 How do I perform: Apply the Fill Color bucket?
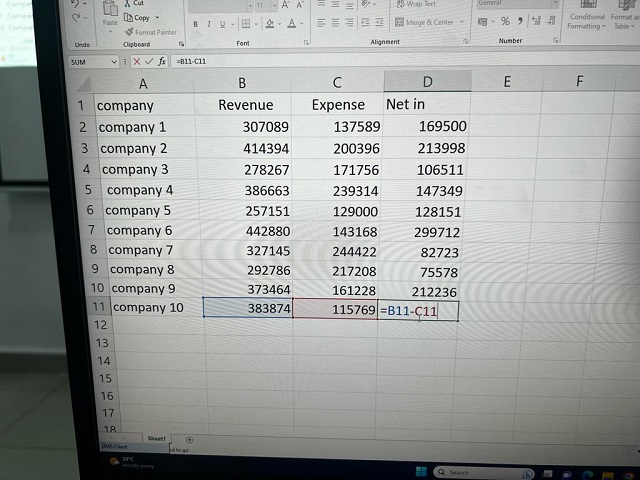point(269,24)
